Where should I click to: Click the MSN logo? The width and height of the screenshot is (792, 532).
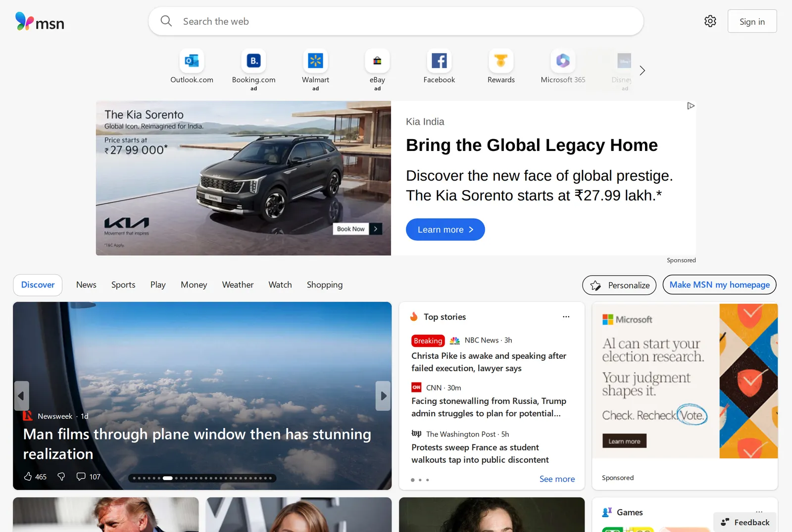click(x=40, y=22)
